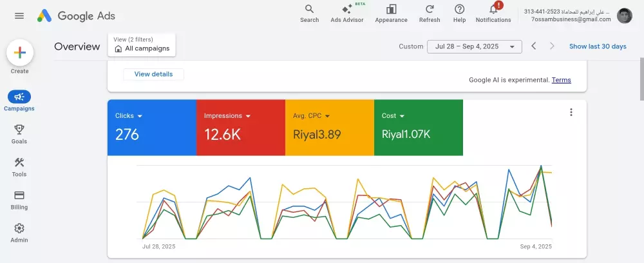
Task: Change the Avg. CPC metric dropdown
Action: point(311,116)
